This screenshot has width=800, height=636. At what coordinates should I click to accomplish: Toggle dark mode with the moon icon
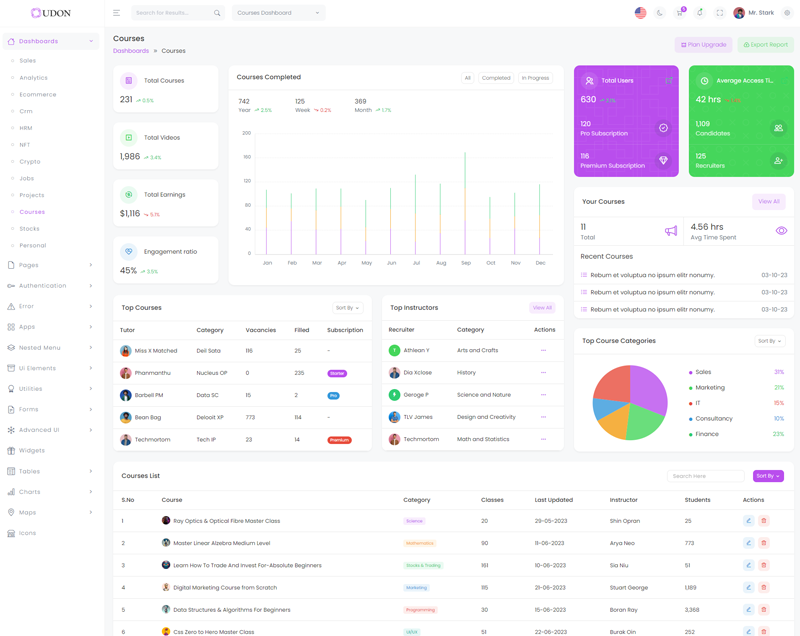coord(660,13)
